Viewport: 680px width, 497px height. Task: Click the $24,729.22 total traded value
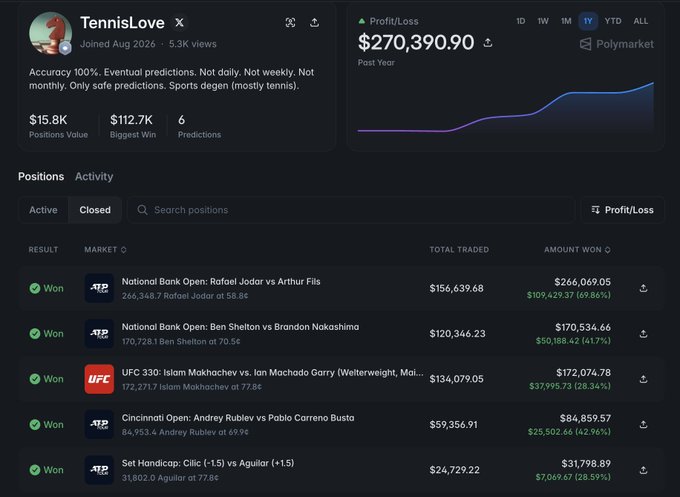point(454,470)
